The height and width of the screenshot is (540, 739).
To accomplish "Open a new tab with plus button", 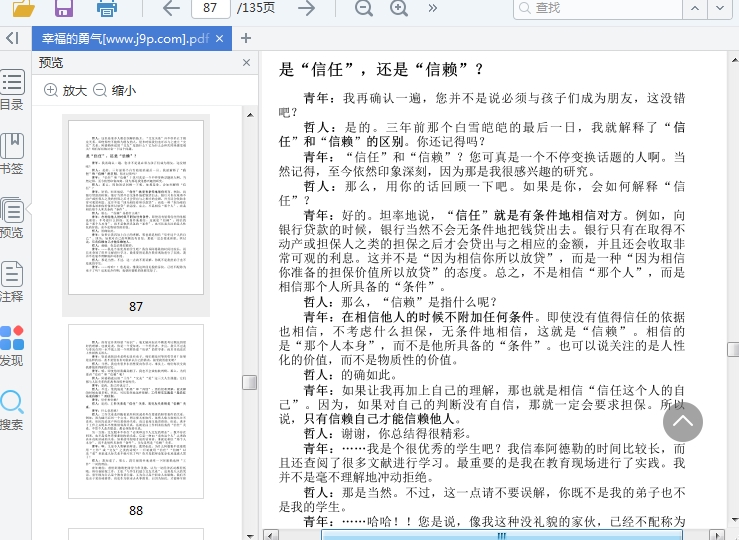I will pos(246,38).
